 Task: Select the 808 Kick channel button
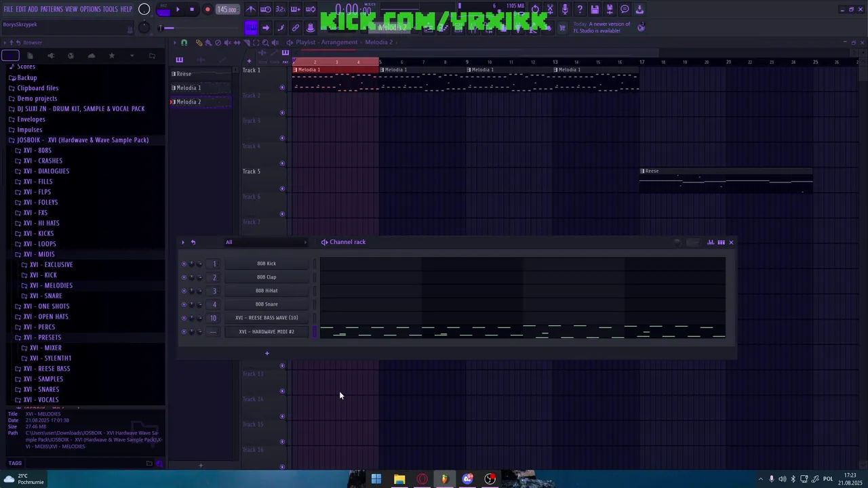click(x=267, y=264)
